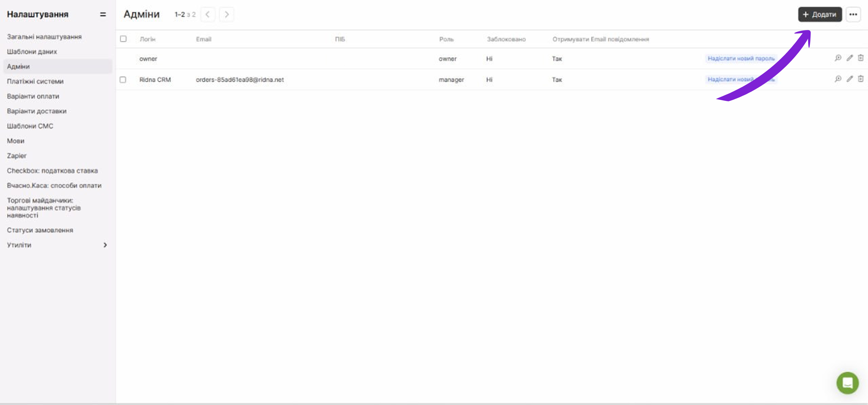
Task: Sort by Email column header
Action: [204, 39]
